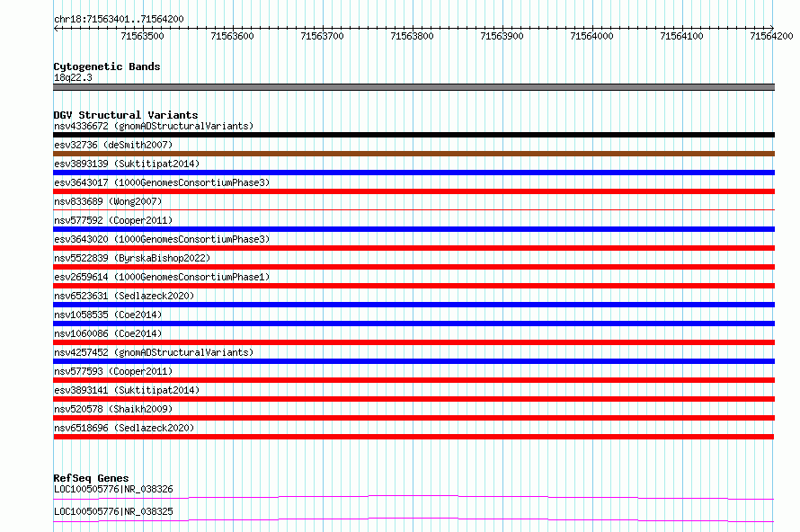
Task: Select nsv577592 Cooper2011 variant label
Action: tap(113, 220)
